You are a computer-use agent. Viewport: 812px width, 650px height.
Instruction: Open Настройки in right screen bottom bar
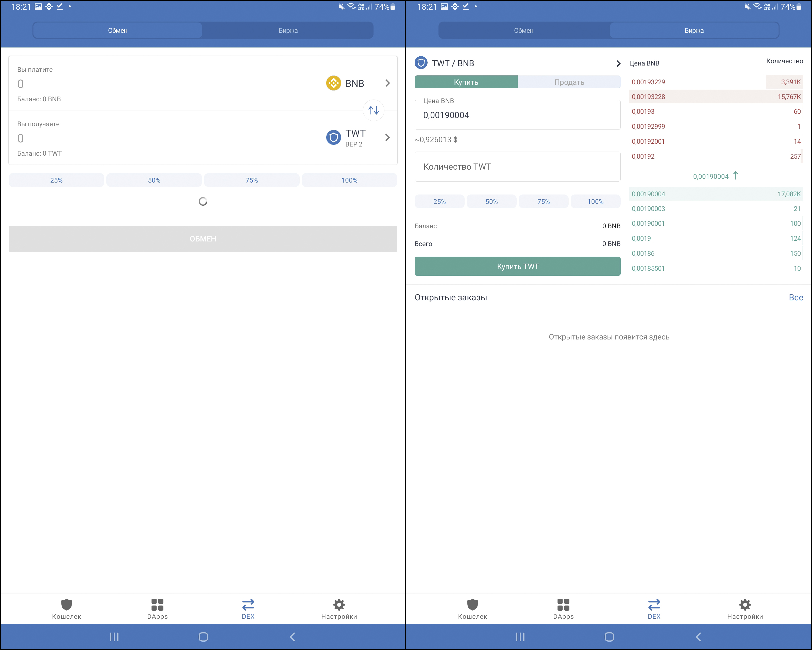coord(745,609)
